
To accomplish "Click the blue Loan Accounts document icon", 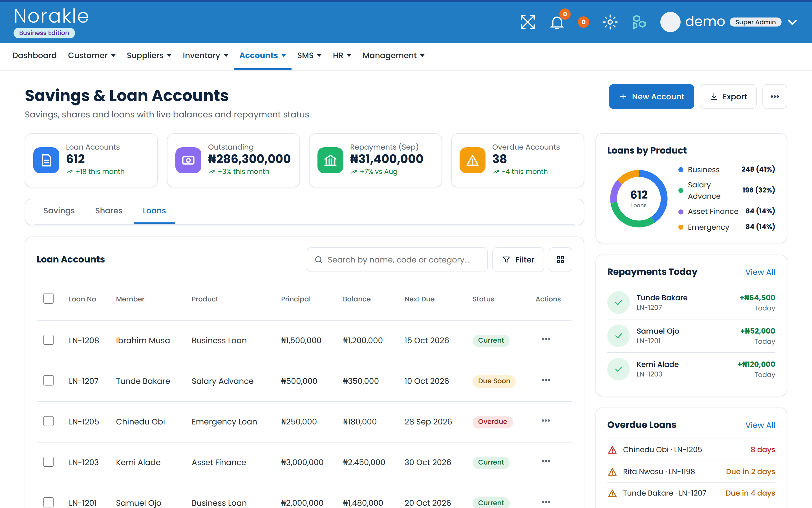I will pyautogui.click(x=46, y=160).
